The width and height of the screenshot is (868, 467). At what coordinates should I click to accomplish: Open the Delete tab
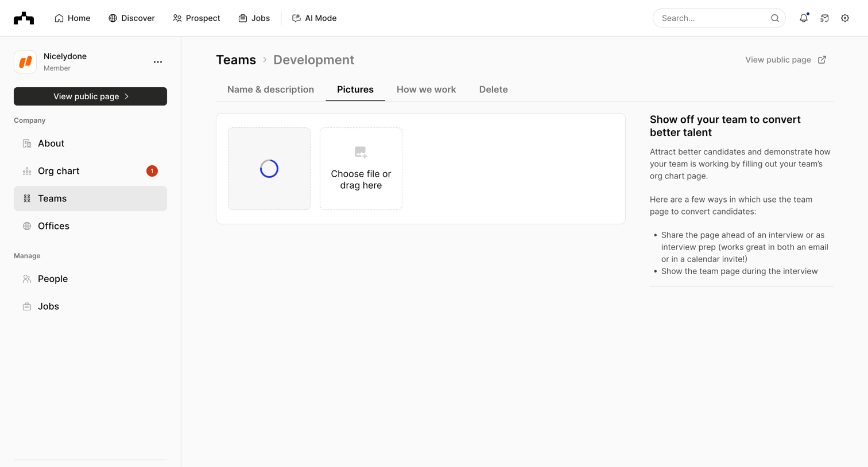coord(493,89)
